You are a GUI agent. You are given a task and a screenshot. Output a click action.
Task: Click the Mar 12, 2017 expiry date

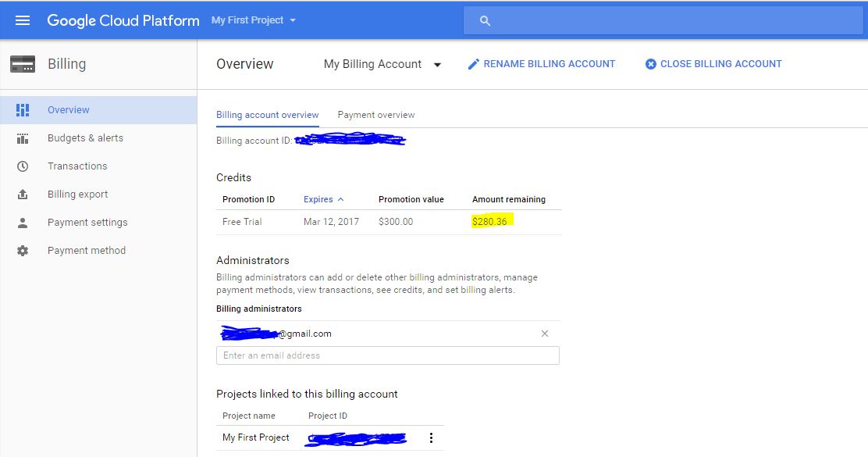pos(331,222)
